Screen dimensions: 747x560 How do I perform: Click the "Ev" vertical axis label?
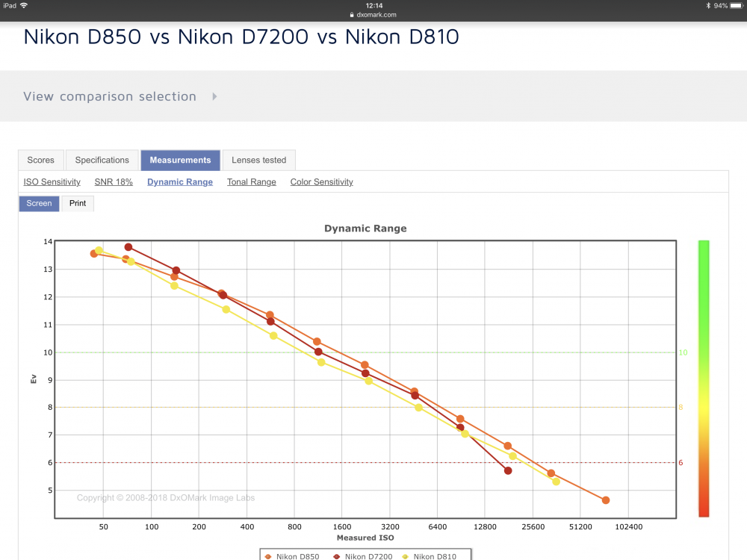point(34,379)
